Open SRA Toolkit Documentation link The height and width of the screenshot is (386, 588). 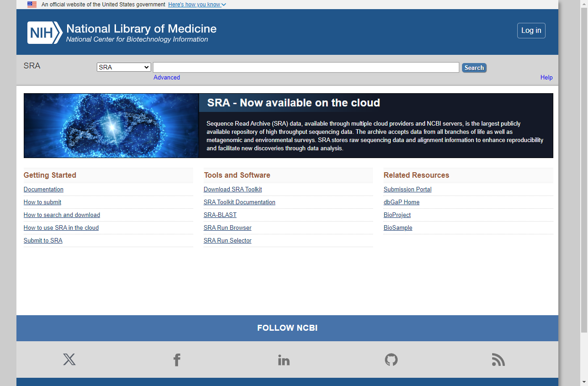pyautogui.click(x=239, y=202)
